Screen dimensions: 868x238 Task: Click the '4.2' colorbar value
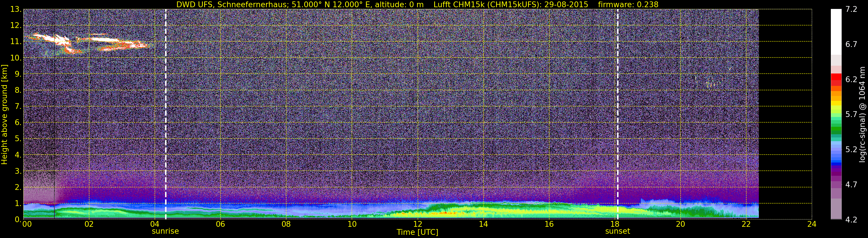851,220
